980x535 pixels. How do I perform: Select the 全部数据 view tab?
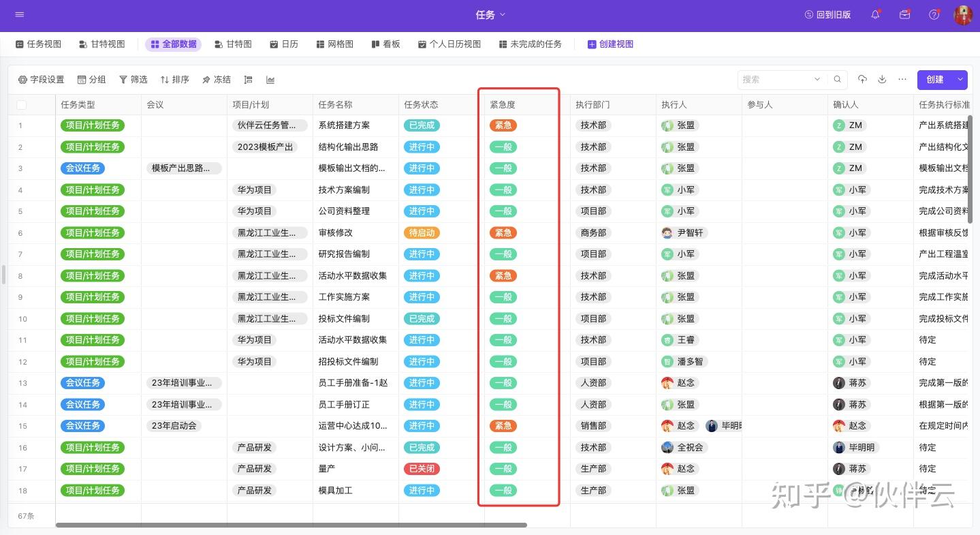174,44
